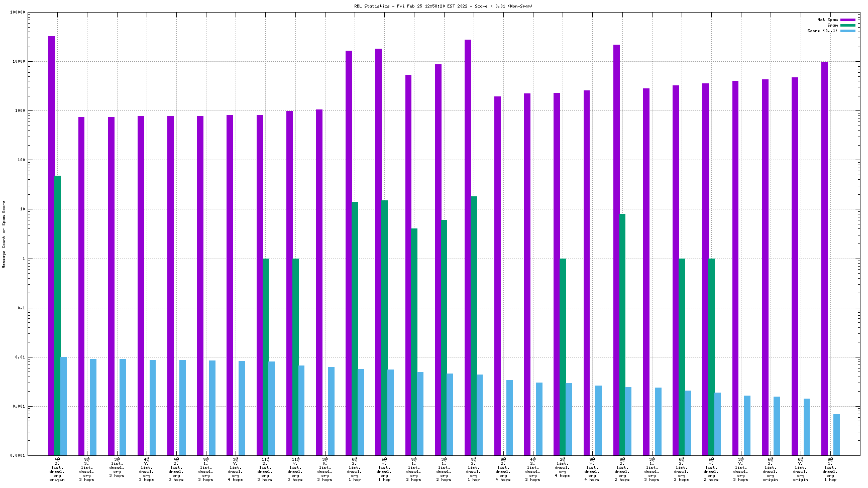
Task: Select the "9@ 3. list.dnswl.org 3 hops" axis label
Action: click(87, 469)
